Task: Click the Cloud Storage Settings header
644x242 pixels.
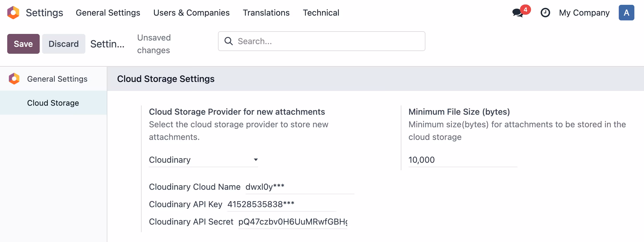Action: point(166,79)
